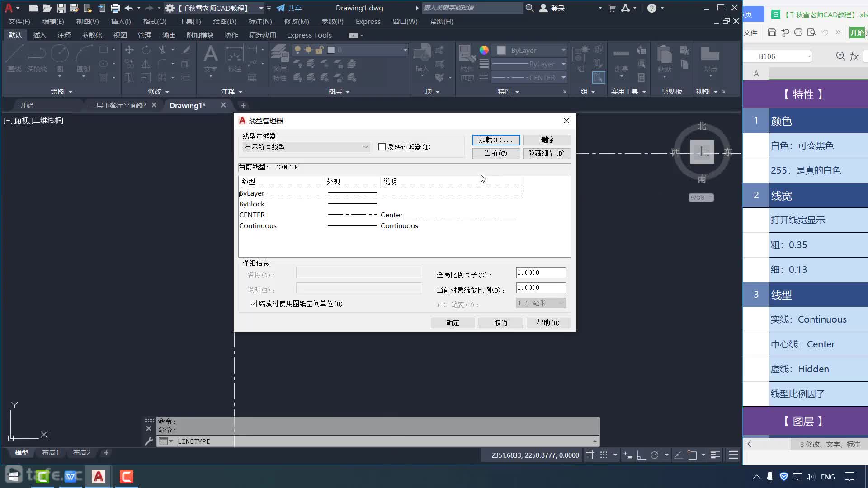Select the Dimension (标注) tool

tap(234, 59)
